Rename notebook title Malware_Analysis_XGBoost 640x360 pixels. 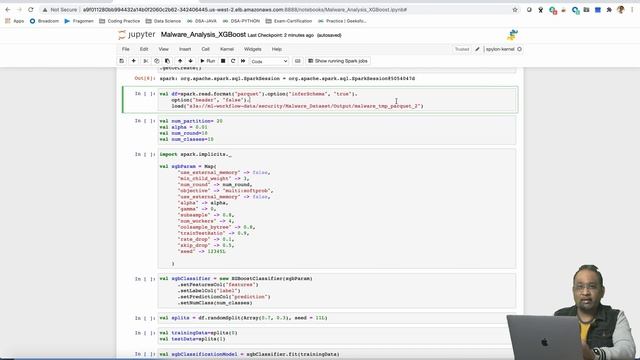pos(203,35)
